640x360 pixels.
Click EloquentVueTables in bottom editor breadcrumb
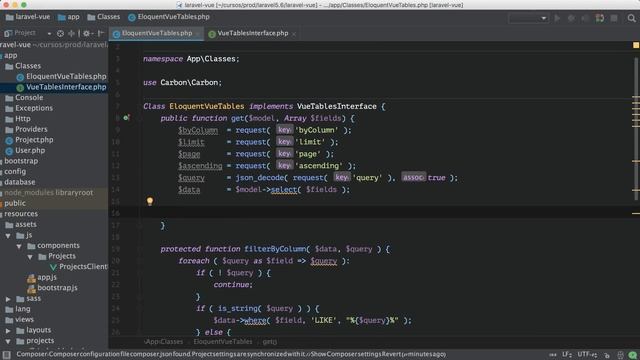pos(223,342)
